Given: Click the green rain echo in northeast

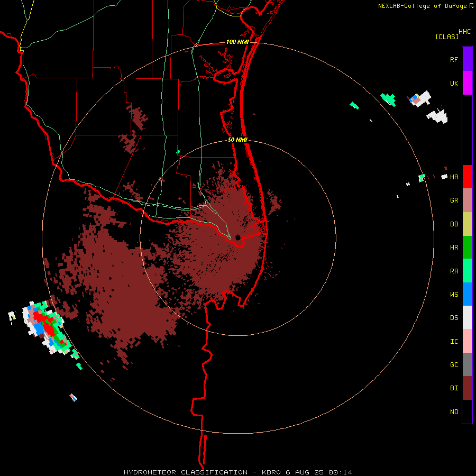Looking at the screenshot, I should (388, 99).
